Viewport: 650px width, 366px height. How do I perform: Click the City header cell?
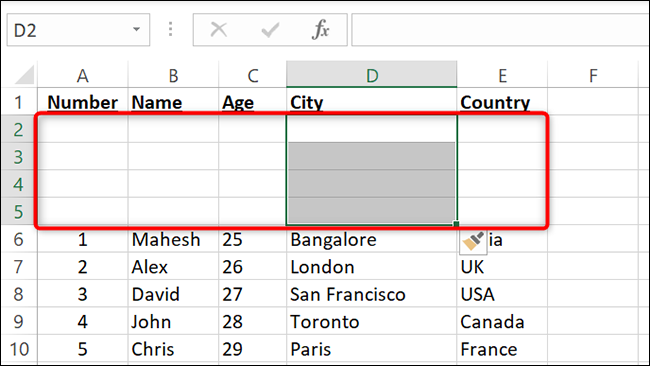[371, 102]
